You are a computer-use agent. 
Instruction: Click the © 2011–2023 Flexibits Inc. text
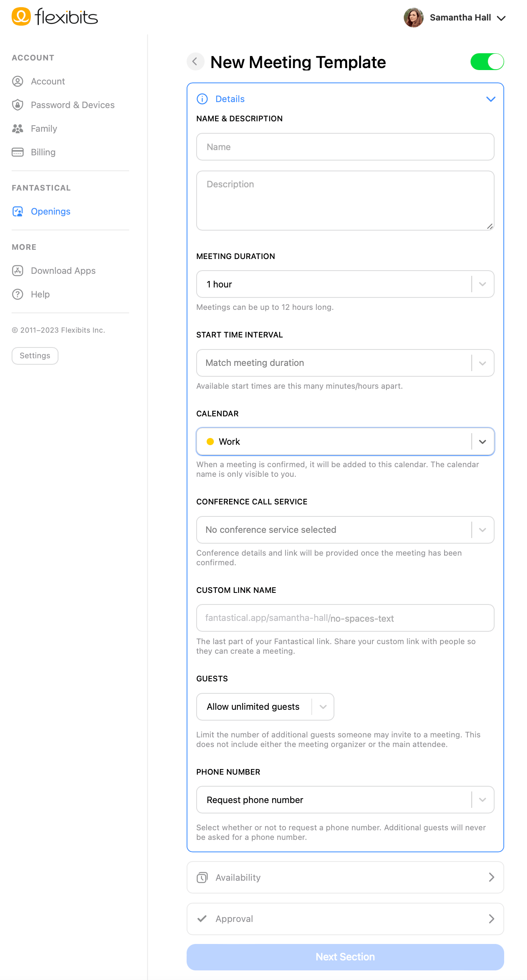pos(58,330)
